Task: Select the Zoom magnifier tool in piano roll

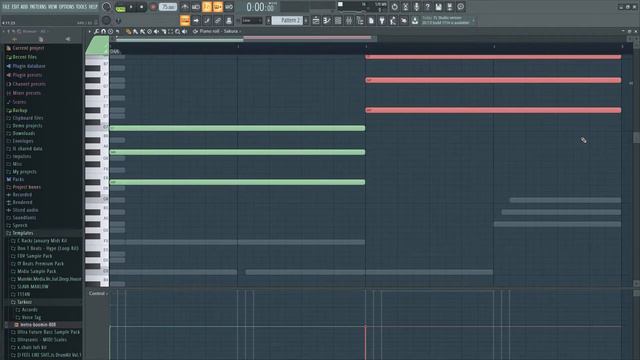Action: [x=178, y=31]
